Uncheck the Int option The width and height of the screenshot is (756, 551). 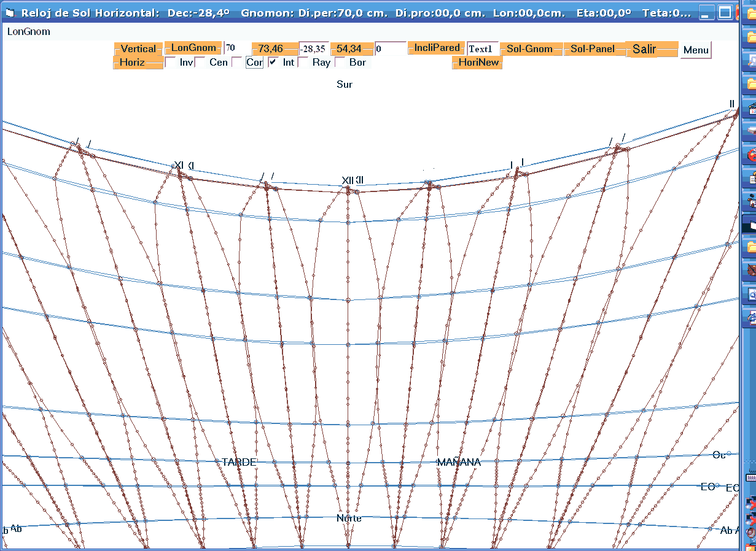[273, 63]
